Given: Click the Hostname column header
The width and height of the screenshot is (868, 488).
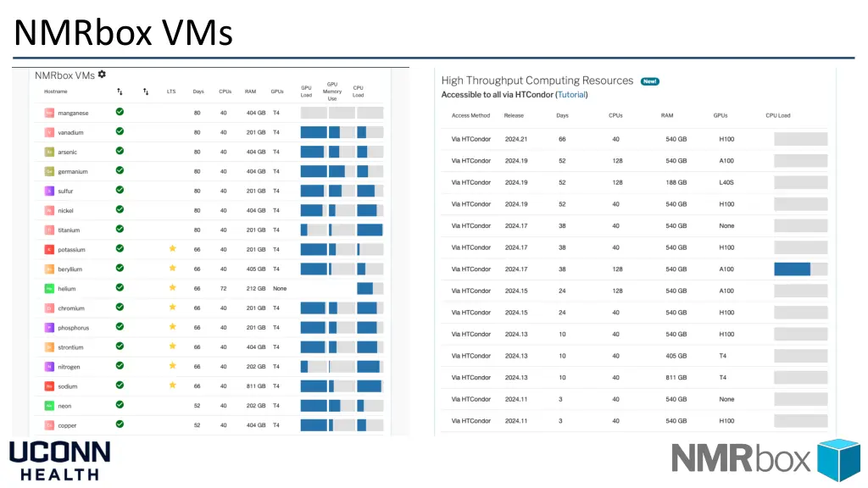Looking at the screenshot, I should 56,91.
